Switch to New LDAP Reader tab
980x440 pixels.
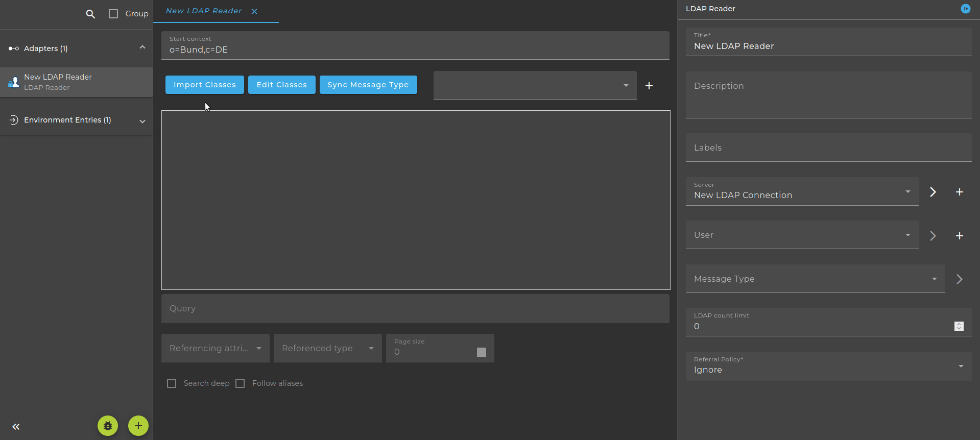(204, 11)
